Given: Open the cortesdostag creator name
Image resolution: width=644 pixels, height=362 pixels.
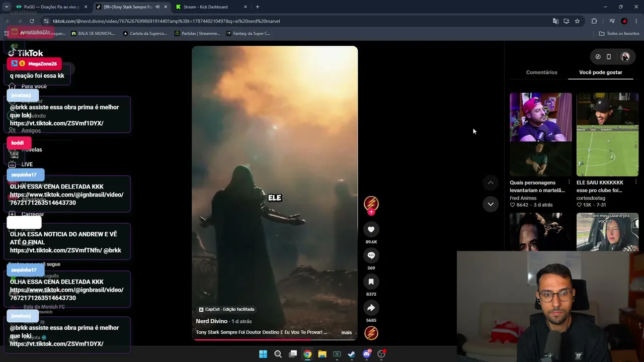Looking at the screenshot, I should (x=591, y=198).
